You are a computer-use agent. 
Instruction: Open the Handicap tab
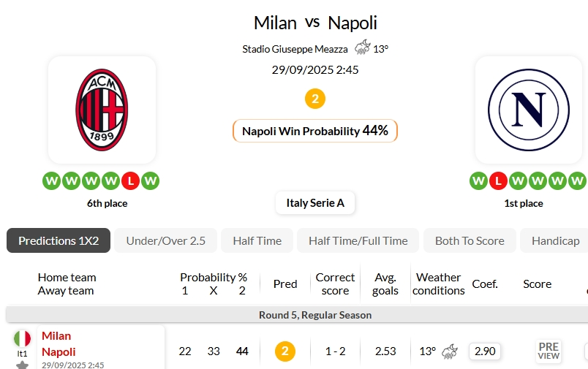click(556, 240)
